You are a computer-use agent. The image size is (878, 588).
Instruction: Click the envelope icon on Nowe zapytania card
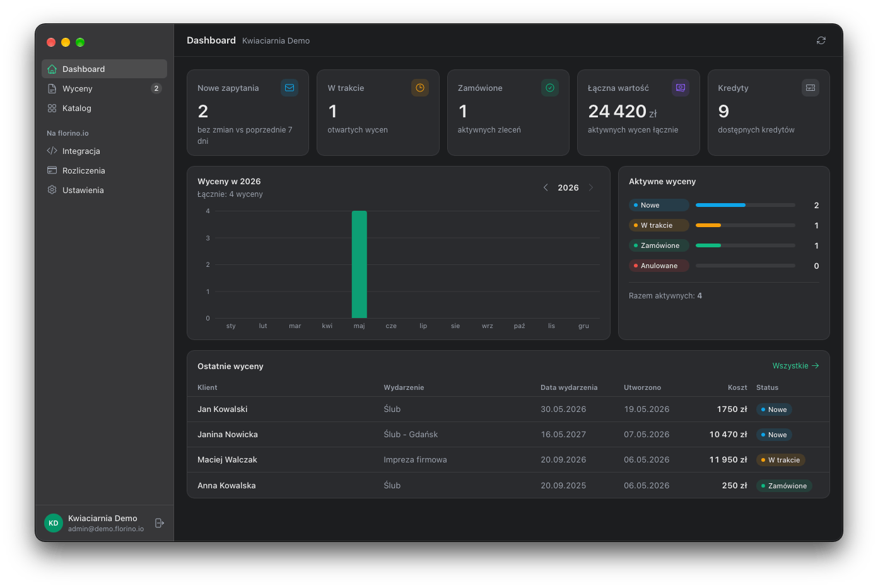[290, 88]
